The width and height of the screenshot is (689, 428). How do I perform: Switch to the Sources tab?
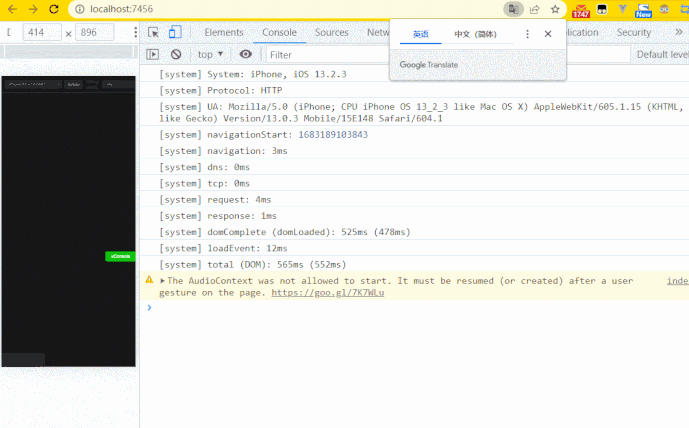pos(332,33)
